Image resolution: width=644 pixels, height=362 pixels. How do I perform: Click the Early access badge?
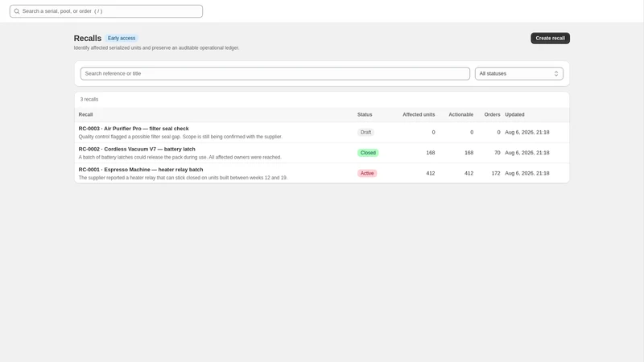(x=122, y=38)
